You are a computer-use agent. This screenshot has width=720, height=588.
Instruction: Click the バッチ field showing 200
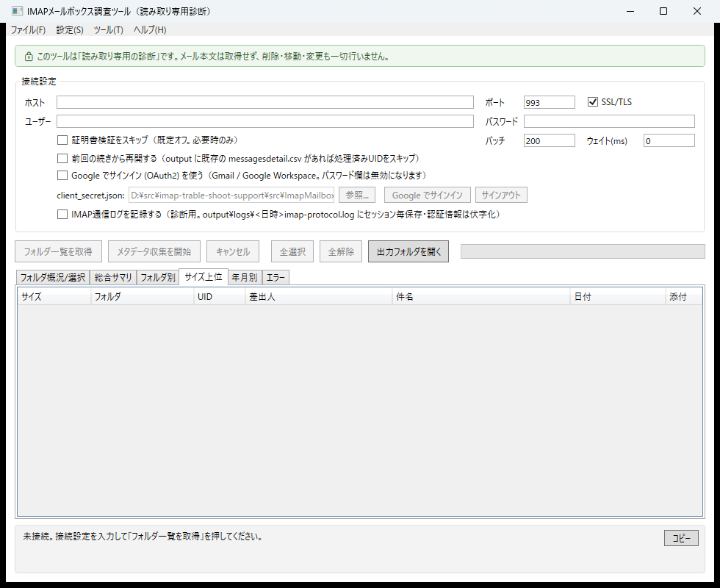550,140
